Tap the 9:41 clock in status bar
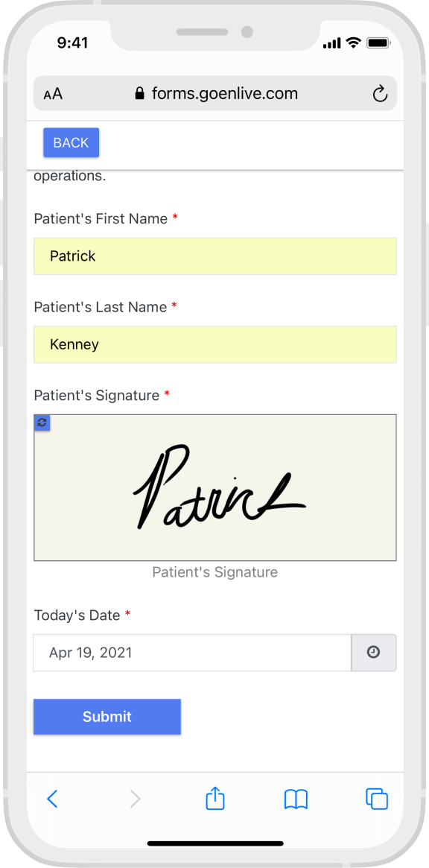Viewport: 429px width, 868px height. (72, 43)
